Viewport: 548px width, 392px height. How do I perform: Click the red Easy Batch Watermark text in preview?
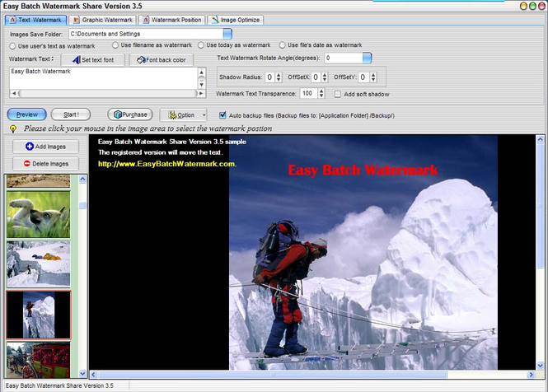(363, 170)
